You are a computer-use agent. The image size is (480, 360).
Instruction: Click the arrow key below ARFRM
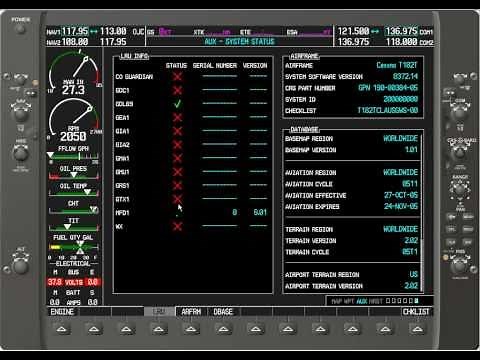coord(191,330)
